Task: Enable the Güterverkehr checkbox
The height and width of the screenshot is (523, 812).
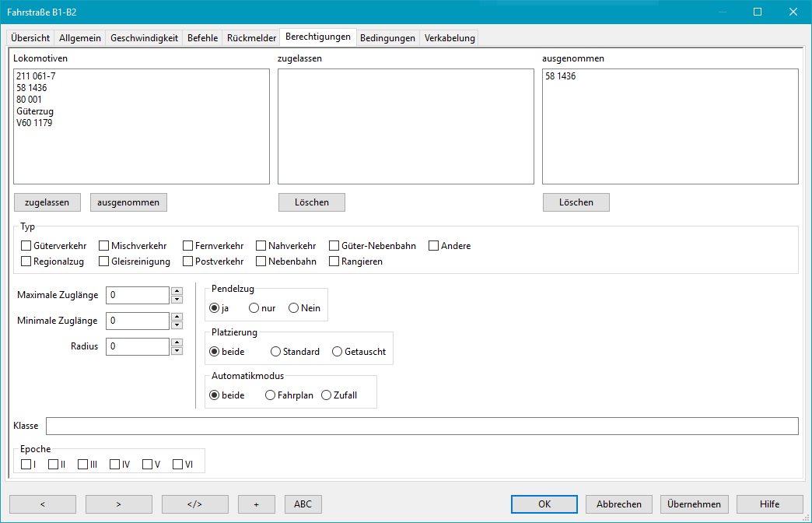Action: (26, 246)
